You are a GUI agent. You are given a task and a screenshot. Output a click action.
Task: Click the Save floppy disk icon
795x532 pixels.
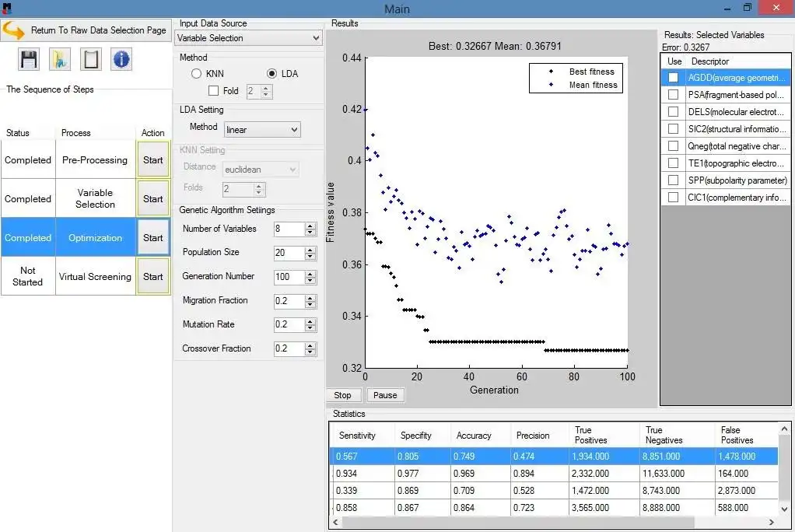pos(29,59)
